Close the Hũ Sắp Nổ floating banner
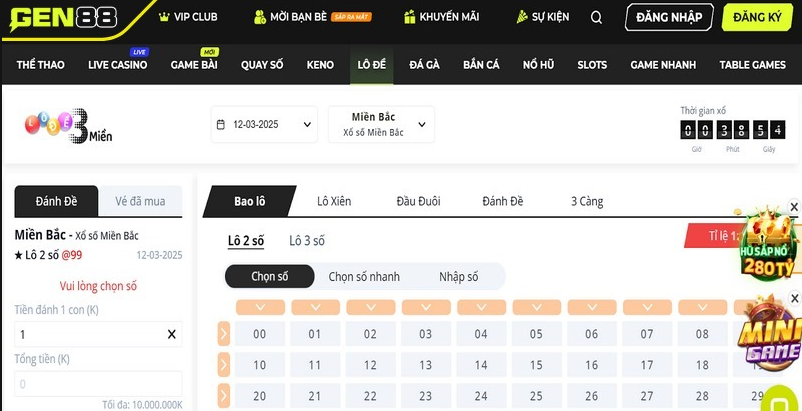The image size is (802, 411). [794, 207]
